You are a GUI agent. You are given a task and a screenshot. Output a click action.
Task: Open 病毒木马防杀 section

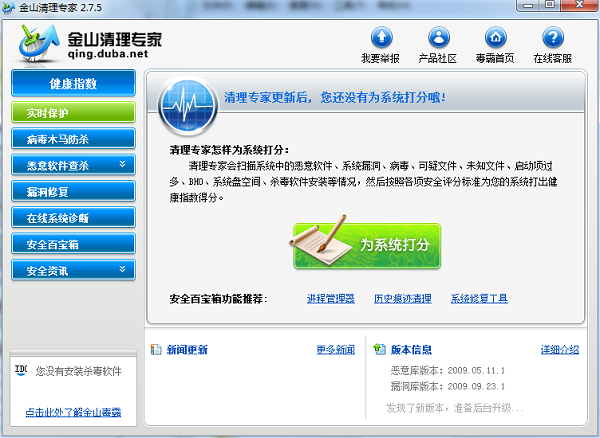point(73,138)
